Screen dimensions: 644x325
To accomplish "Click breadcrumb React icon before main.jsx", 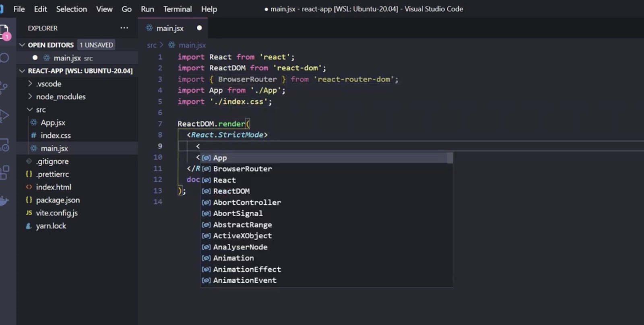I will (171, 45).
